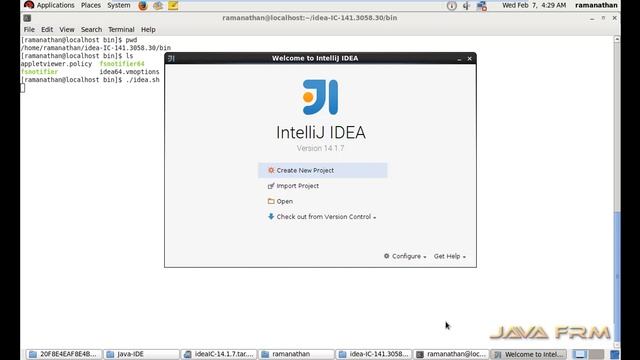Click green fsnotifier text in terminal
This screenshot has width=640, height=360.
(39, 71)
